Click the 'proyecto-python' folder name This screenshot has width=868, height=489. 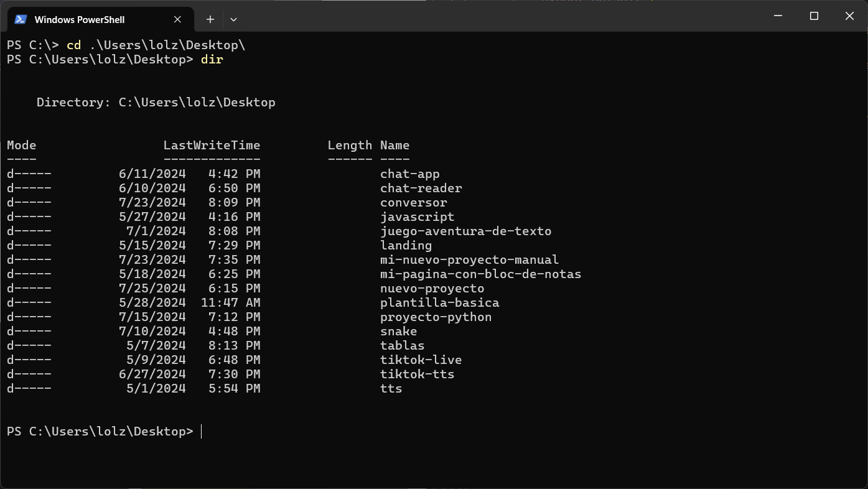(x=436, y=317)
